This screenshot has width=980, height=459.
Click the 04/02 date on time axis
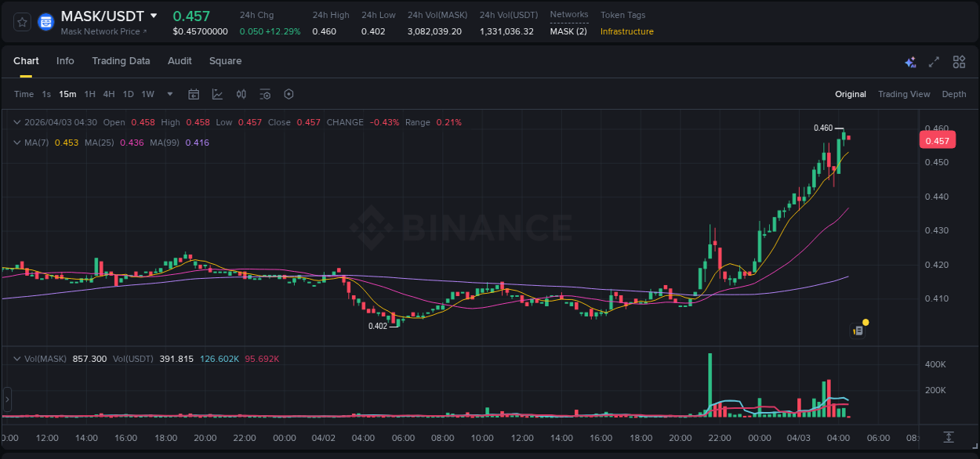[x=323, y=438]
